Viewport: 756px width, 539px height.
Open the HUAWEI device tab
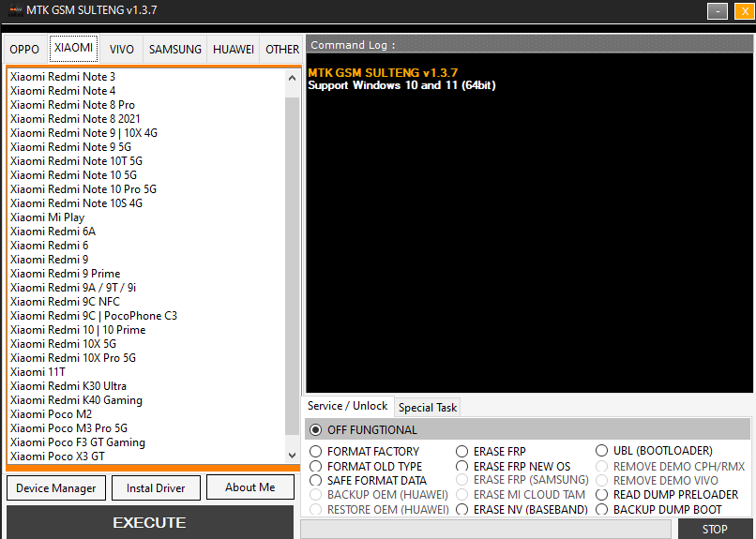pos(233,50)
